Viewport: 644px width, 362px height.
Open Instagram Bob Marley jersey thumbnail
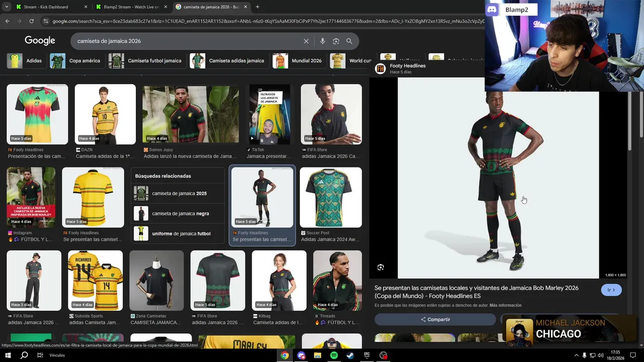coord(31,197)
